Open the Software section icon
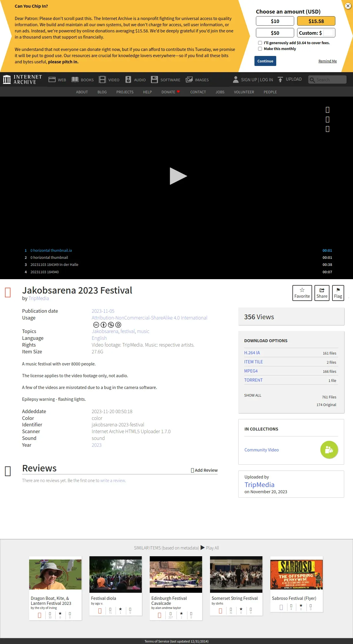The width and height of the screenshot is (353, 644). [154, 80]
